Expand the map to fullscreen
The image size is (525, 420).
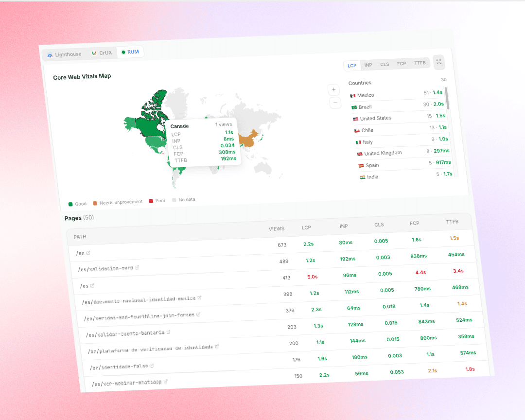coord(439,62)
